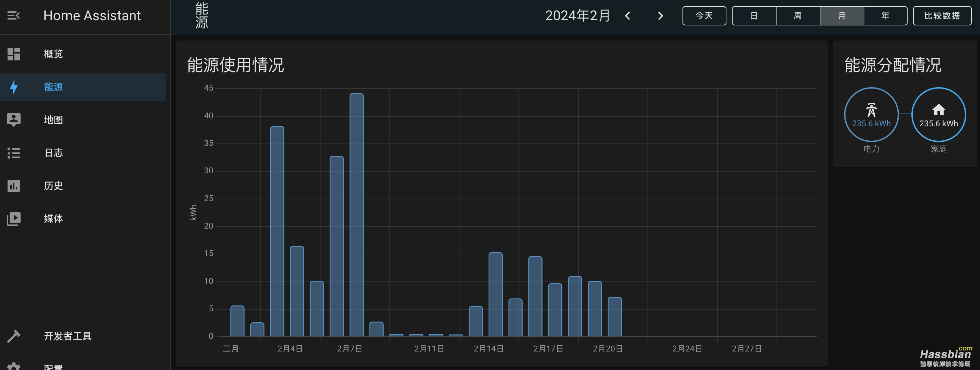
Task: Click the 家庭 235.6 kWh circle
Action: 938,115
